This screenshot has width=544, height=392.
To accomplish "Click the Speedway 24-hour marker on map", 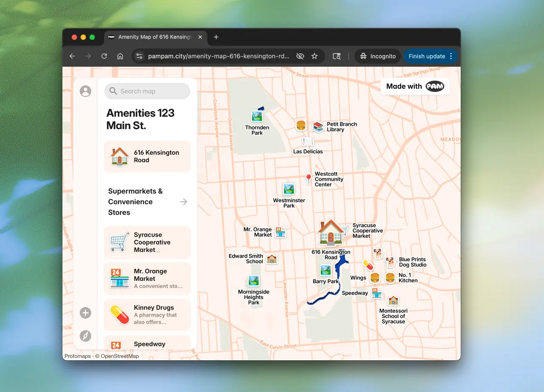I will point(376,293).
